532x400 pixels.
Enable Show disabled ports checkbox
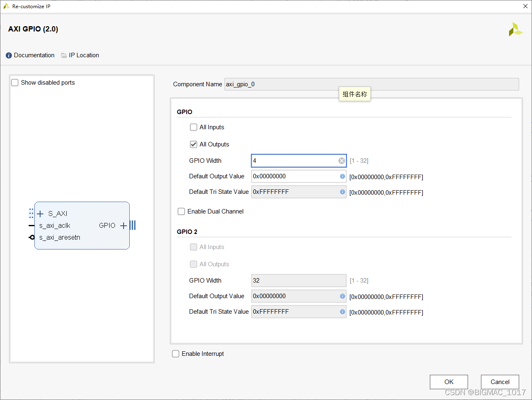(x=15, y=83)
